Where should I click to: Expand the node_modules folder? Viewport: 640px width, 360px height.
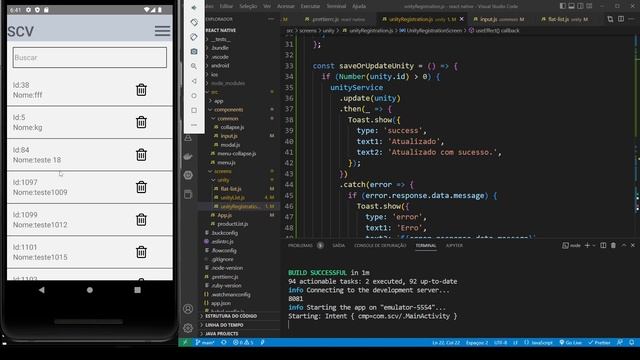click(228, 83)
